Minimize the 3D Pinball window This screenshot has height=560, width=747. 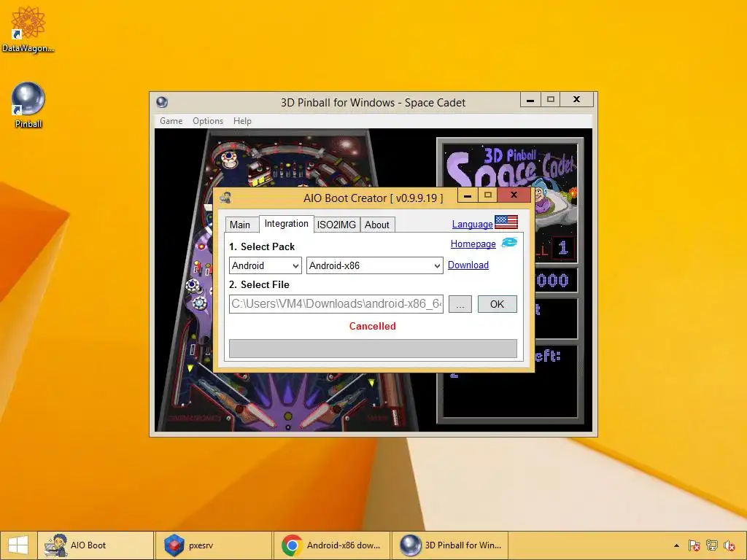(530, 99)
